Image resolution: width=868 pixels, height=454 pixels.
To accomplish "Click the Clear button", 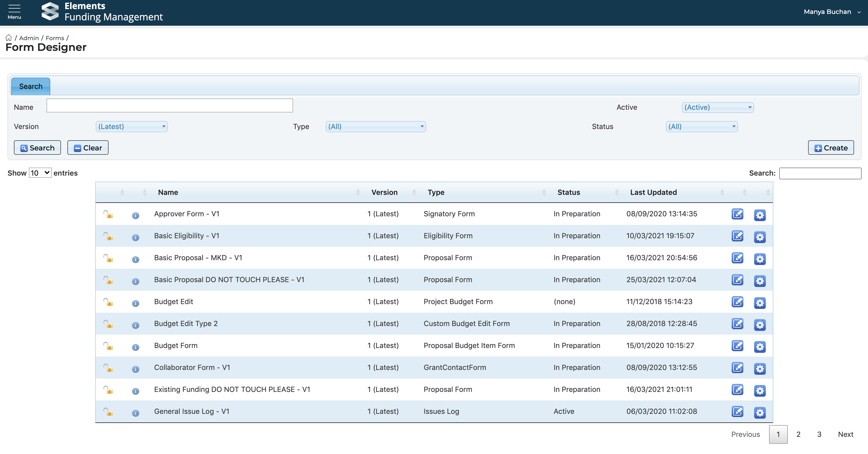I will [x=88, y=148].
